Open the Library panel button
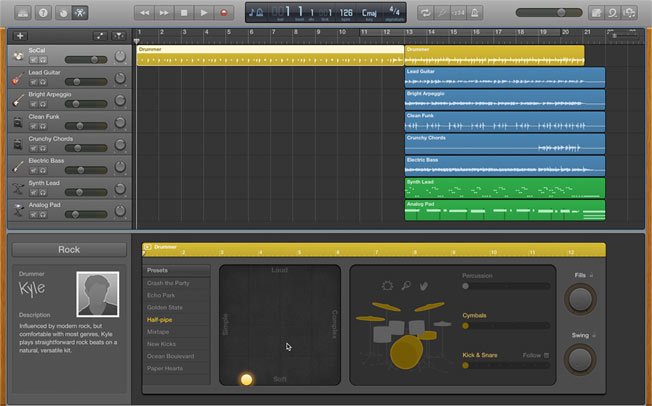The image size is (652, 406). coord(23,13)
